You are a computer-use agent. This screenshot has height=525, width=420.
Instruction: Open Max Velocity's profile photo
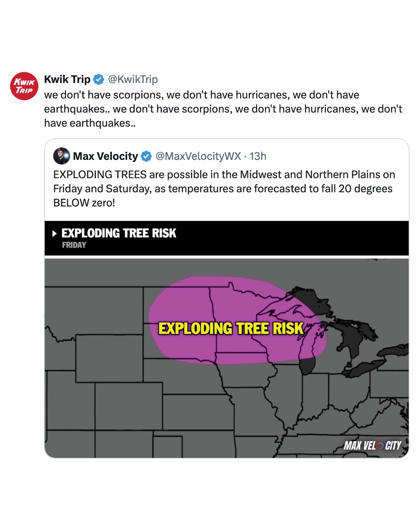pyautogui.click(x=62, y=156)
